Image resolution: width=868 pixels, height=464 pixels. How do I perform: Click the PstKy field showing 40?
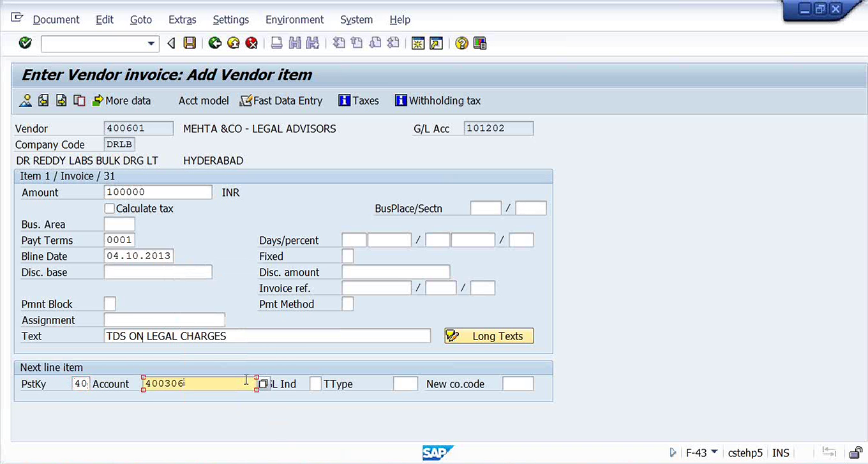coord(80,384)
